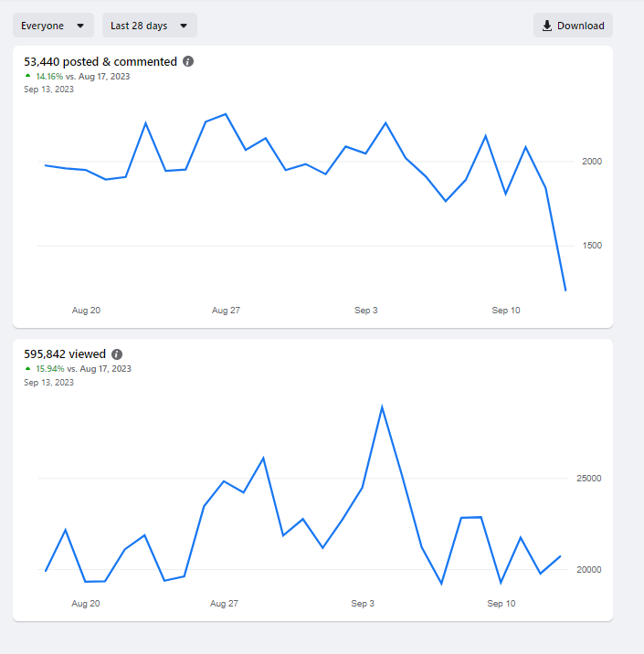Click the 15.94% change percentage
The image size is (644, 654).
(x=49, y=369)
